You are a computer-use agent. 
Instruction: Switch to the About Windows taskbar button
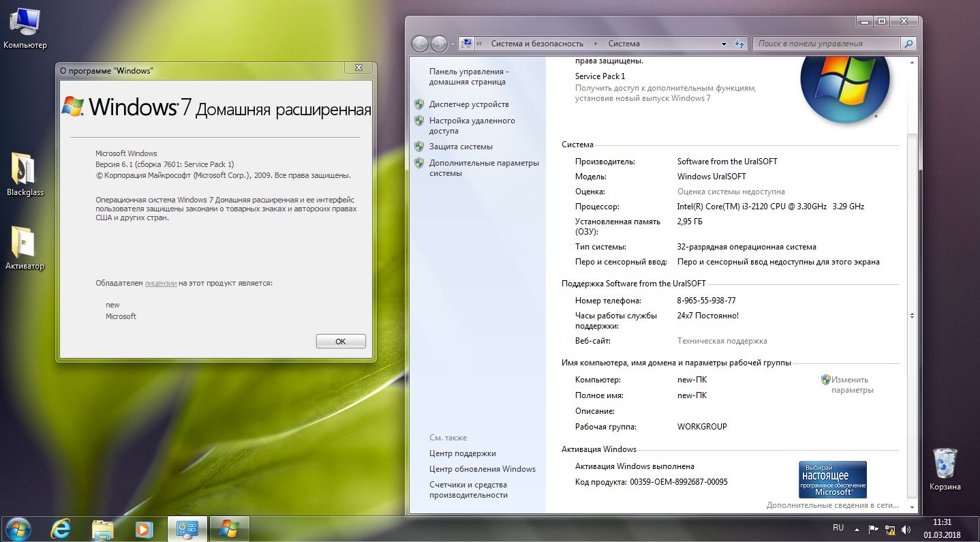[x=230, y=528]
